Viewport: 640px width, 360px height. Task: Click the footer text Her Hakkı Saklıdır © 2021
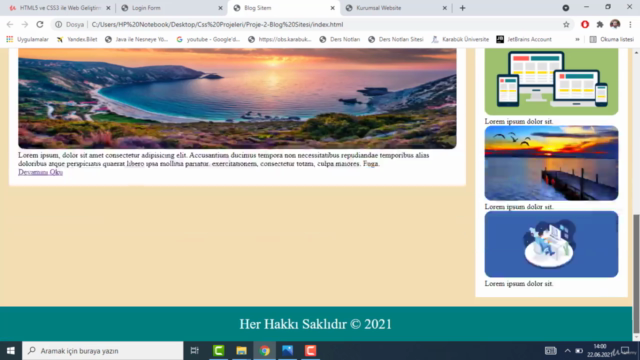click(x=316, y=324)
